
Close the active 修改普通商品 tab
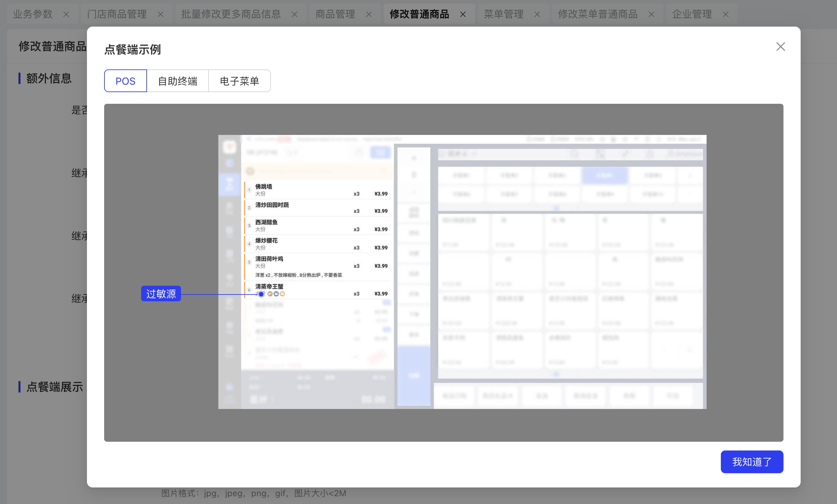463,14
